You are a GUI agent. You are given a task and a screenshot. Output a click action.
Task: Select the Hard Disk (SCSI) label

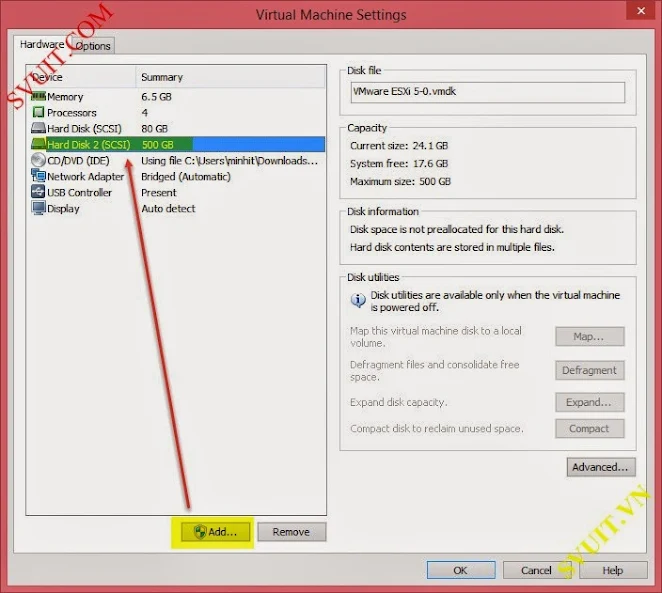coord(84,129)
